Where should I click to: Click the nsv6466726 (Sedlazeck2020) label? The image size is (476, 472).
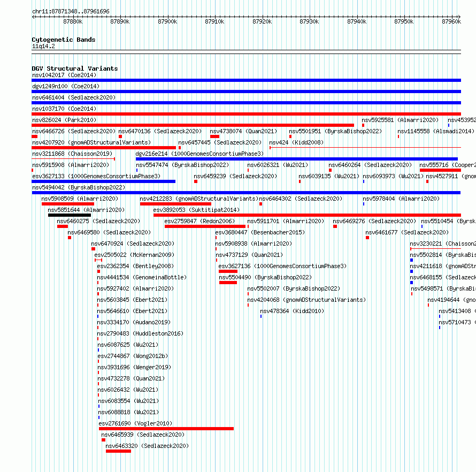[x=74, y=131]
